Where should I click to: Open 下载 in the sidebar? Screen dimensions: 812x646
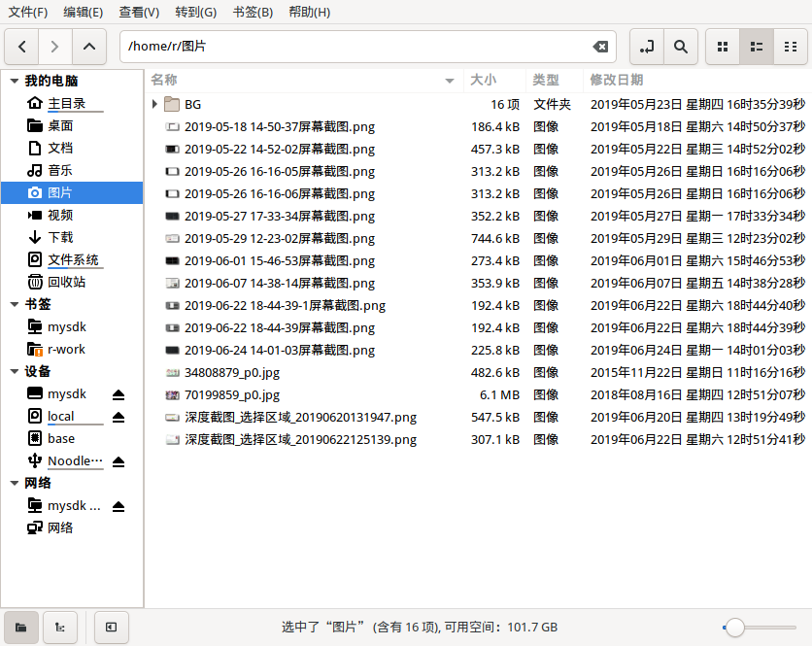tap(60, 237)
